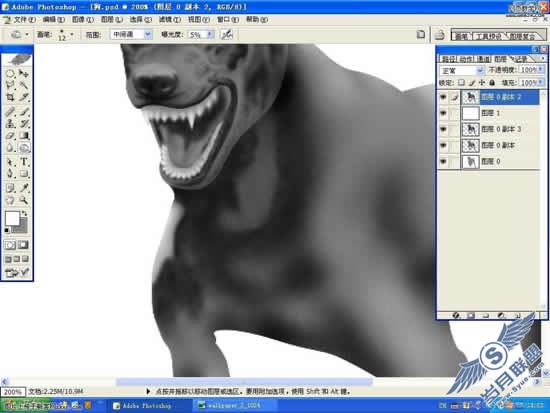Select the Type tool in toolbox
550x413 pixels.
point(24,162)
